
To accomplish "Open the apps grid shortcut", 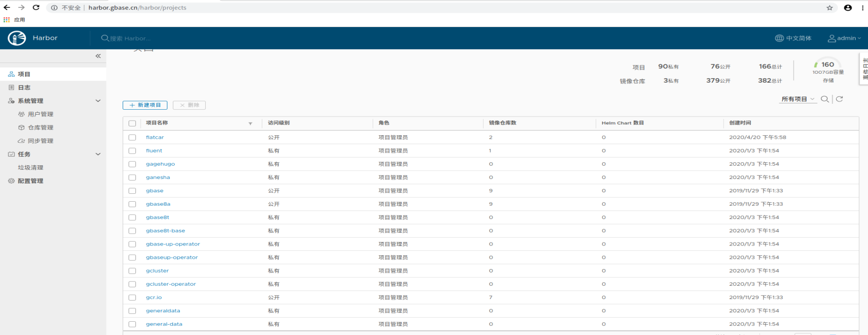I will pos(6,20).
